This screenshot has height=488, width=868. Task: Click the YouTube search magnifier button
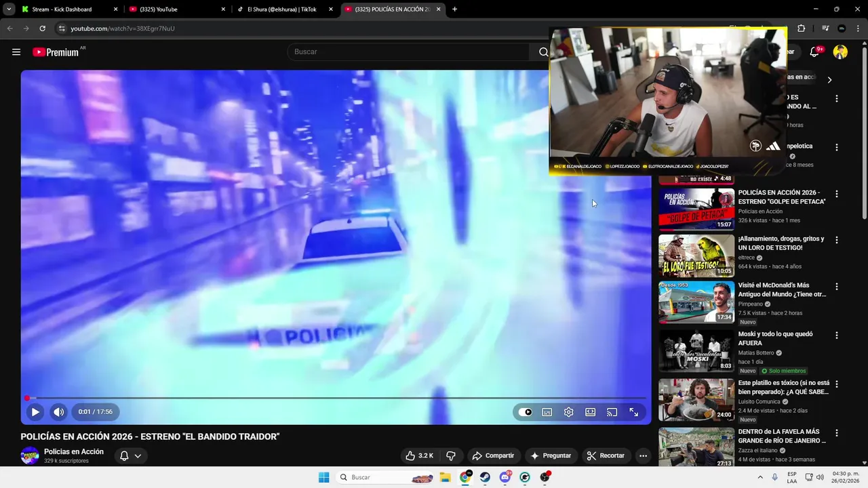coord(543,52)
